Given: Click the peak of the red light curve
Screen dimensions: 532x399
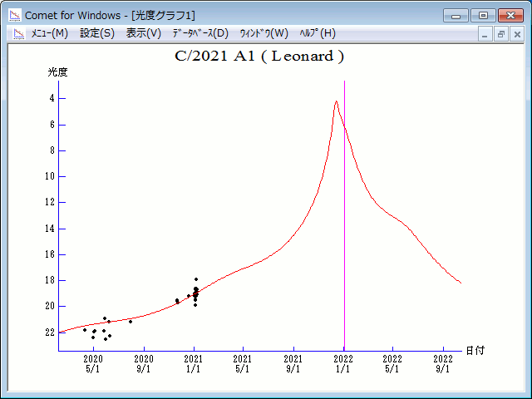Looking at the screenshot, I should (336, 101).
